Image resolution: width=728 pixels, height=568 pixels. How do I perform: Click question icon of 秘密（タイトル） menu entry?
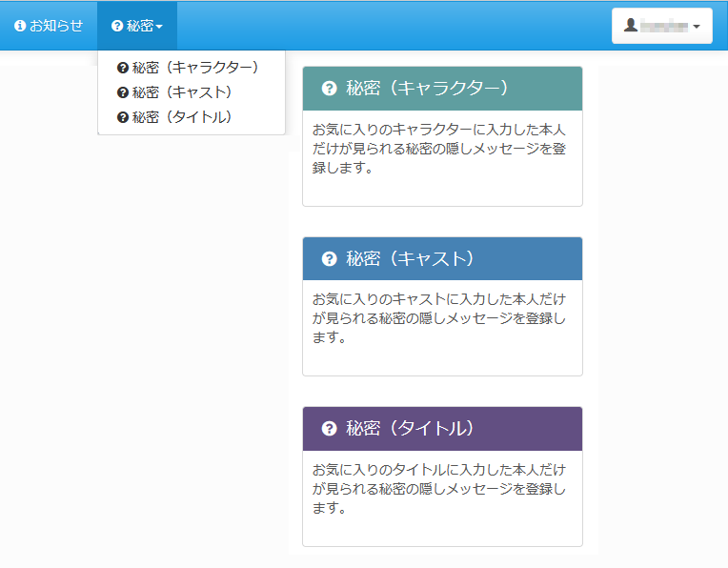[x=123, y=117]
